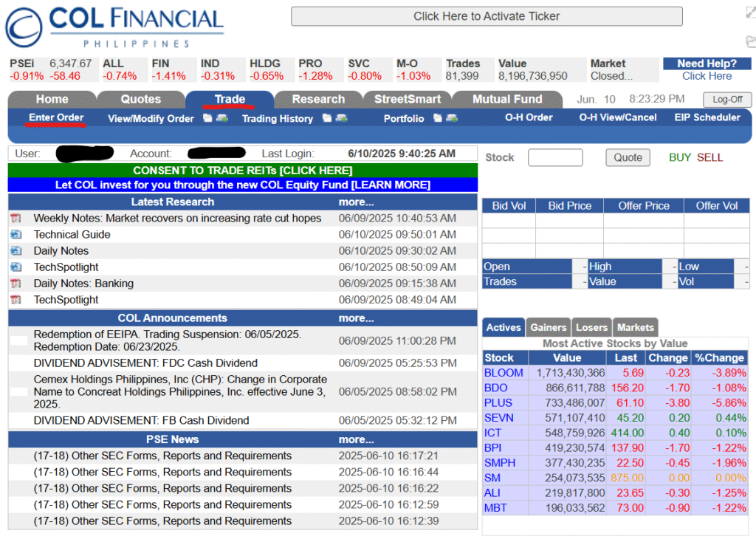This screenshot has height=539, width=756.
Task: Click the MBT stock symbol
Action: pyautogui.click(x=495, y=508)
